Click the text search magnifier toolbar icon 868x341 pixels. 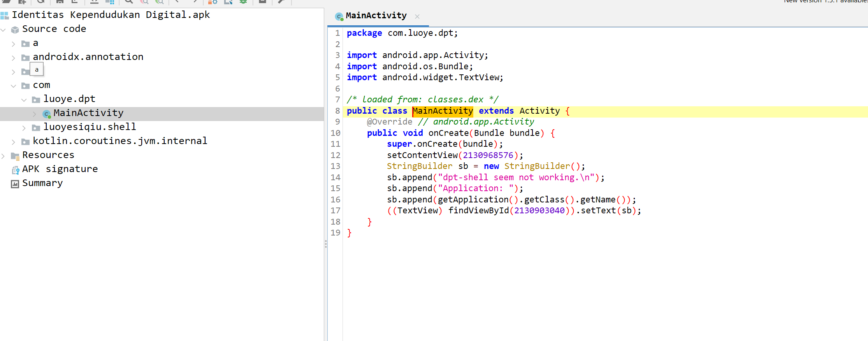point(129,2)
